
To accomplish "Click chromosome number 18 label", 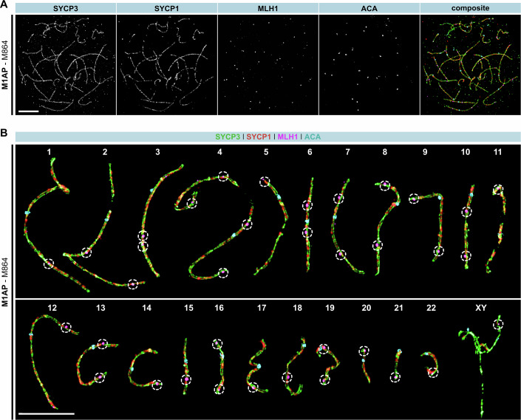I will click(x=297, y=308).
